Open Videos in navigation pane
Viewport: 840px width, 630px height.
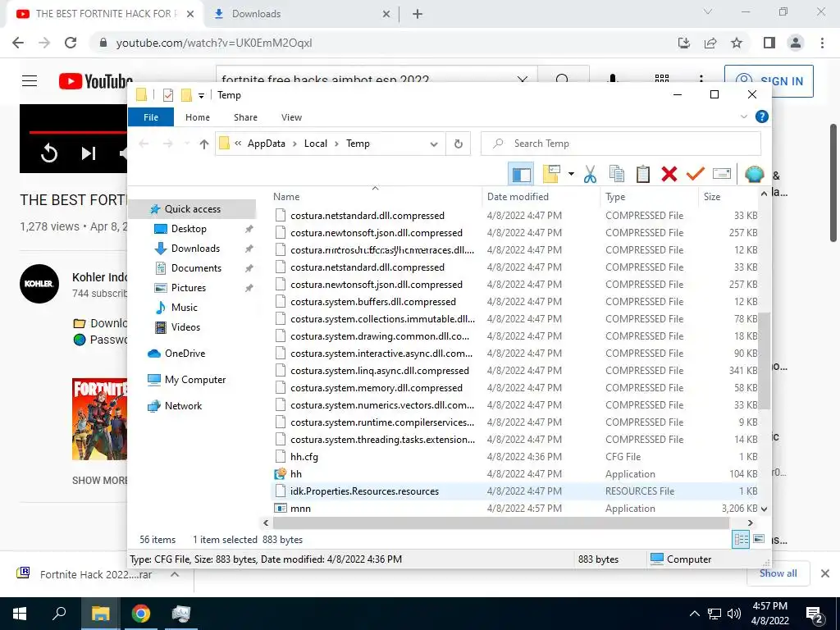pos(185,327)
